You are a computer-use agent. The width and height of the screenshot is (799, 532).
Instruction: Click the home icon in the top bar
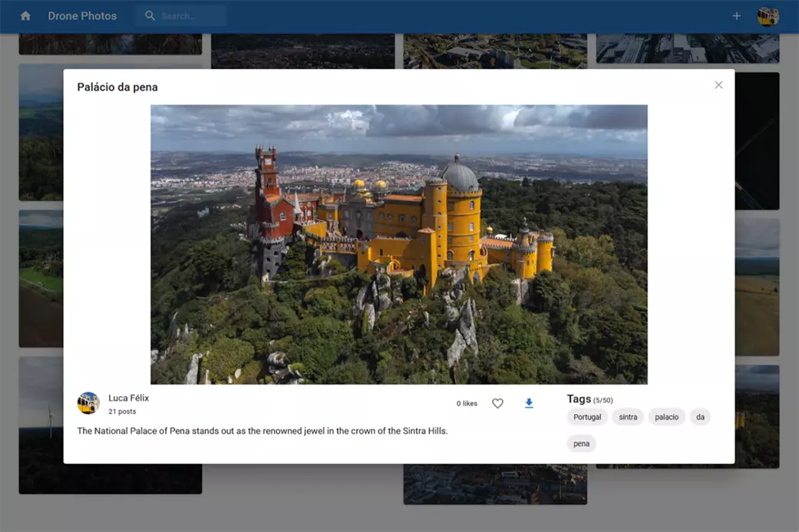click(25, 16)
